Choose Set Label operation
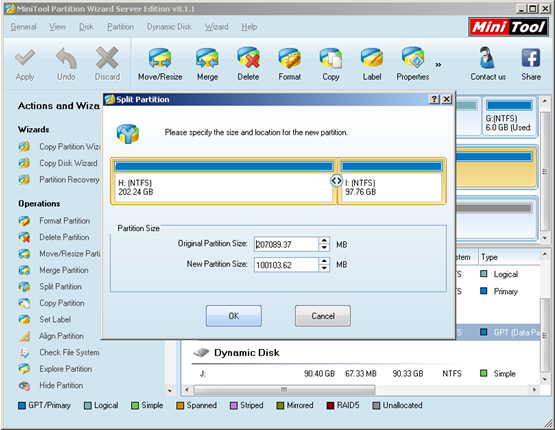This screenshot has height=430, width=555. [45, 320]
